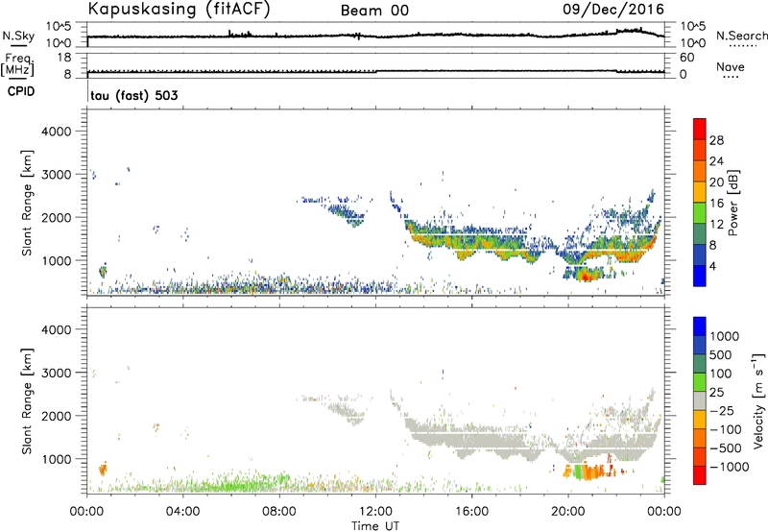Click the '28' power colorbar value
The width and height of the screenshot is (768, 532).
[x=716, y=140]
